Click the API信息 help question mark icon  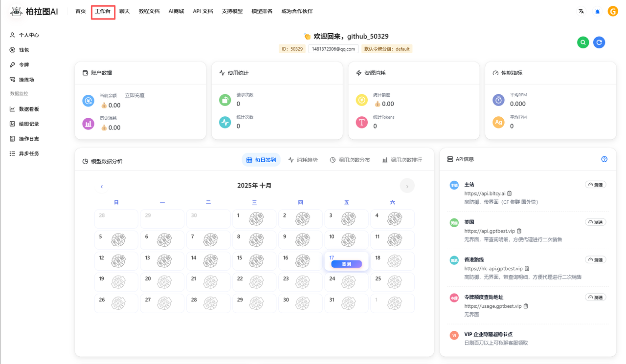click(x=604, y=159)
